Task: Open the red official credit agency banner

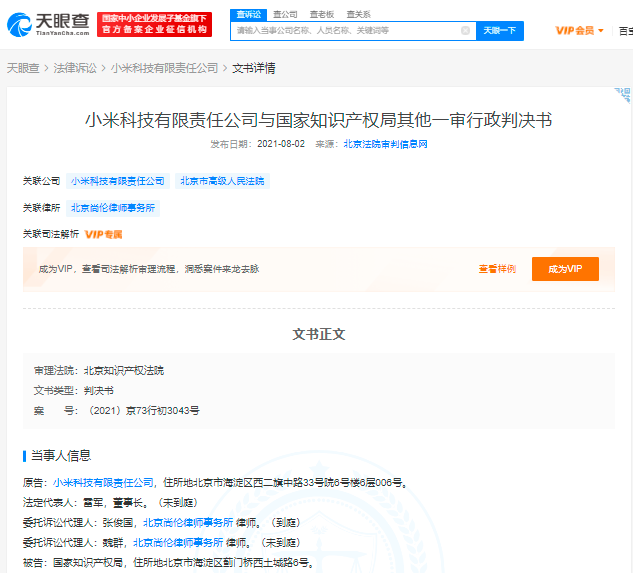Action: tap(154, 24)
